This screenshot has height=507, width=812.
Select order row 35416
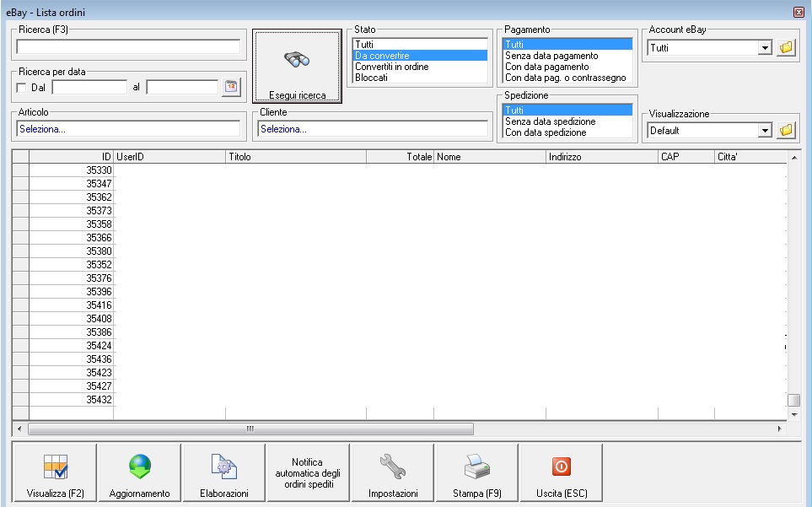pyautogui.click(x=72, y=305)
